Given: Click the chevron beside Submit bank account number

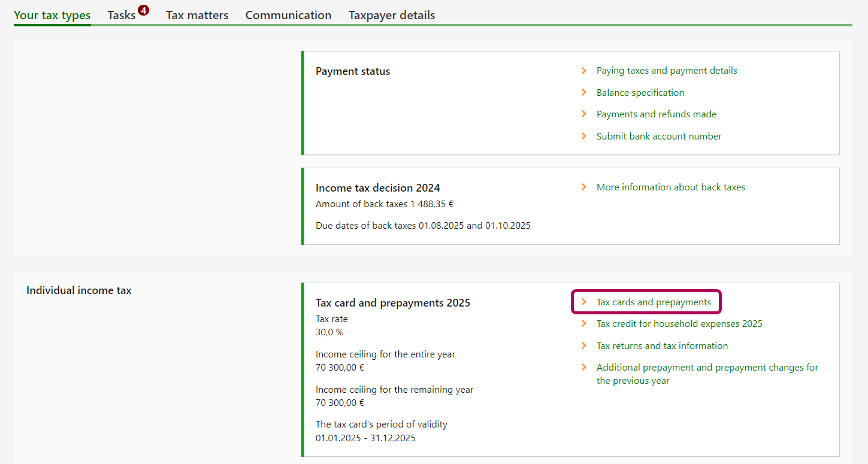Looking at the screenshot, I should pyautogui.click(x=583, y=137).
